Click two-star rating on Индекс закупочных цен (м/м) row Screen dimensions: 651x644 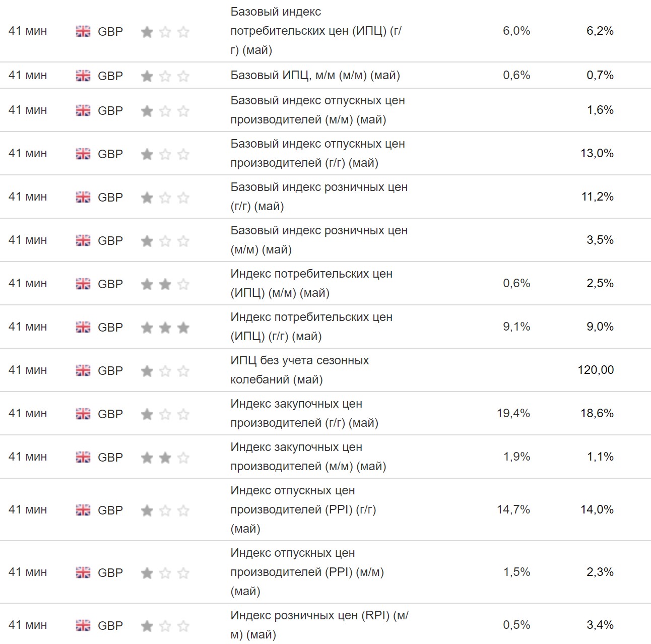pyautogui.click(x=165, y=458)
